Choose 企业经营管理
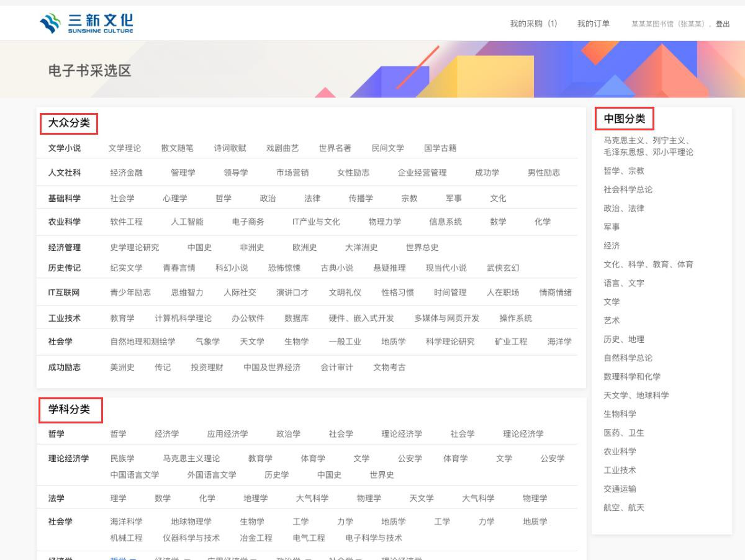 point(422,173)
